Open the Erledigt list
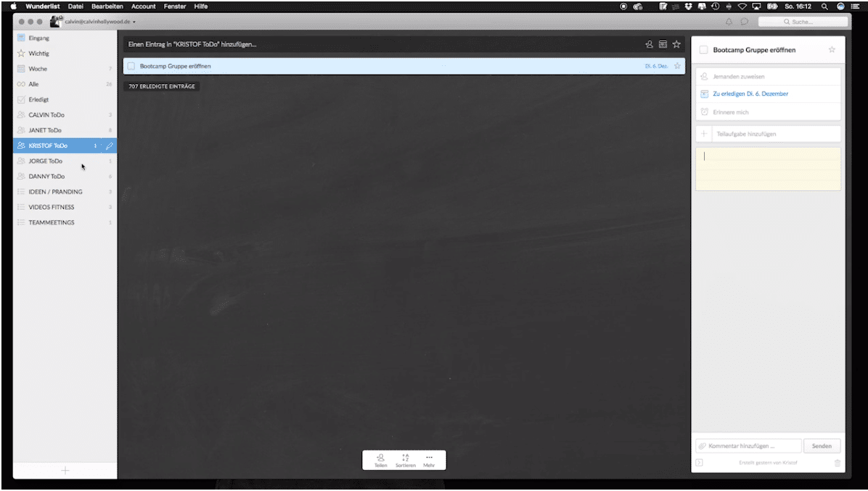868x491 pixels. coord(65,99)
